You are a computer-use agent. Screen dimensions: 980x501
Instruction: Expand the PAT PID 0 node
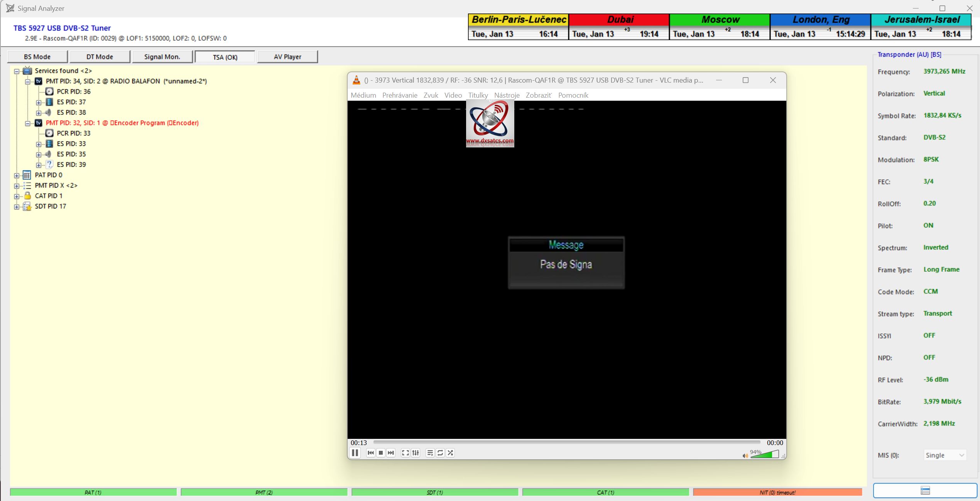17,175
